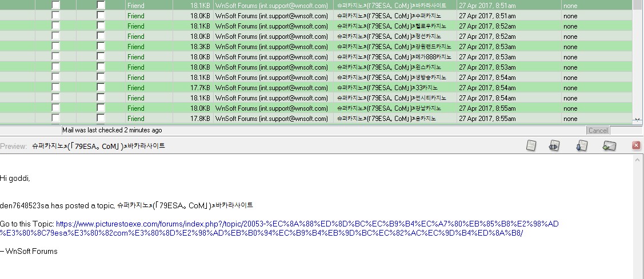Click the email list scrollbar down arrow
The width and height of the screenshot is (644, 279).
click(x=638, y=120)
